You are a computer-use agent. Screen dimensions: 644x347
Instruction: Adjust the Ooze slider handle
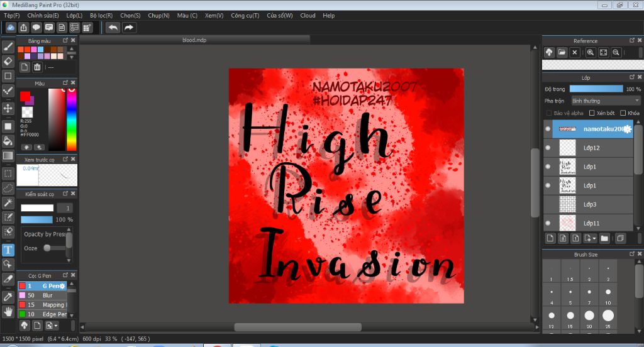(x=47, y=248)
